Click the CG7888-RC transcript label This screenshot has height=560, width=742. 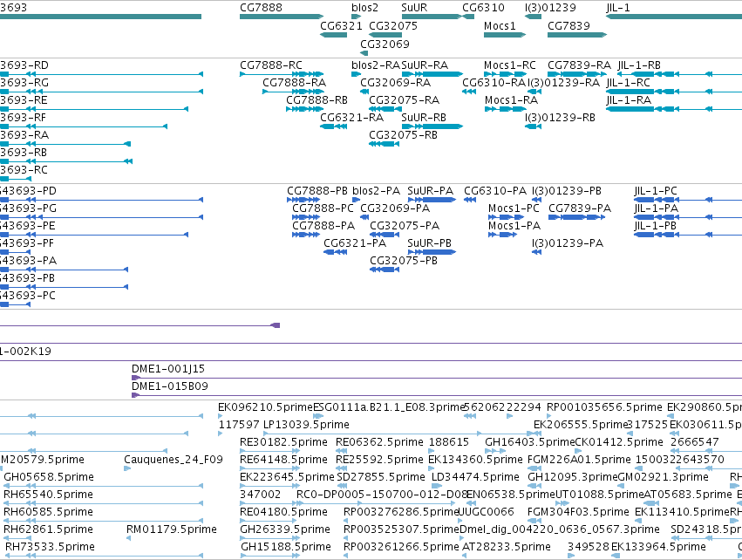tap(270, 65)
